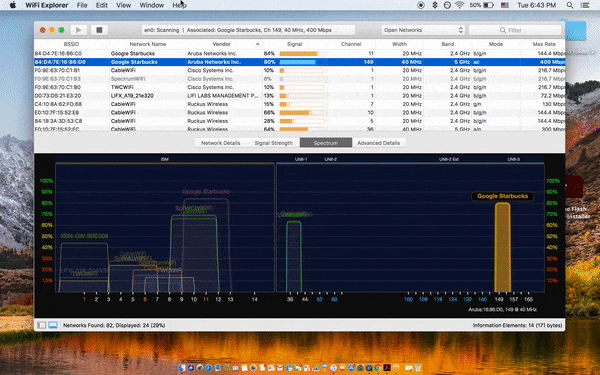Open Finder in the Dock
Screen dimensions: 600x375
182,368
